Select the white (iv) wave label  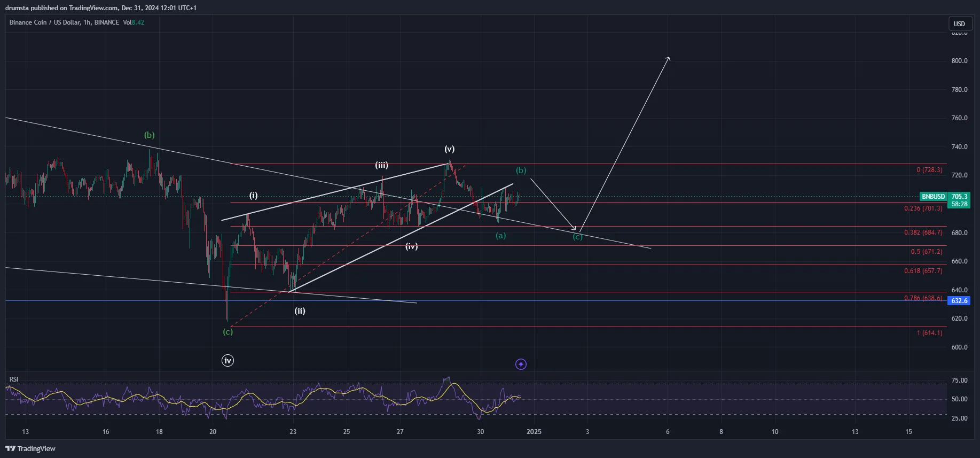tap(411, 246)
